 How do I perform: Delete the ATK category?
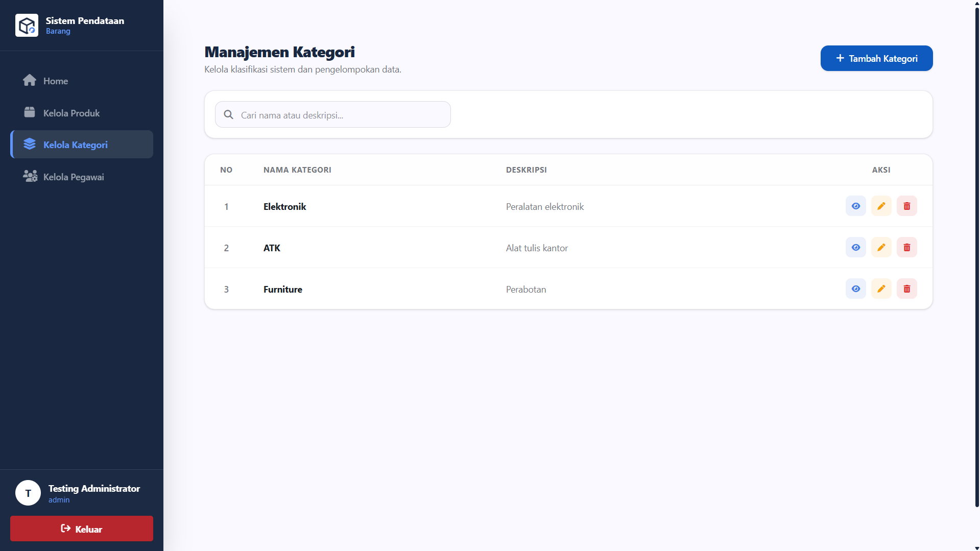907,247
